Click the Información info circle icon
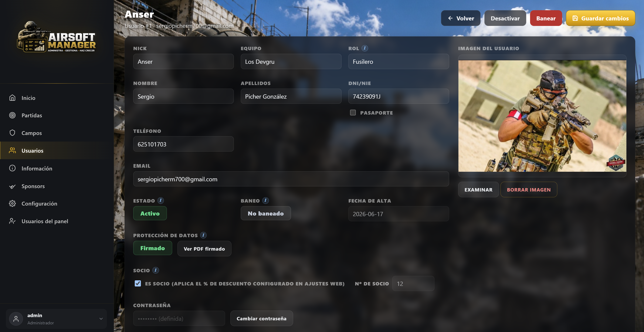This screenshot has height=332, width=644. pyautogui.click(x=12, y=168)
